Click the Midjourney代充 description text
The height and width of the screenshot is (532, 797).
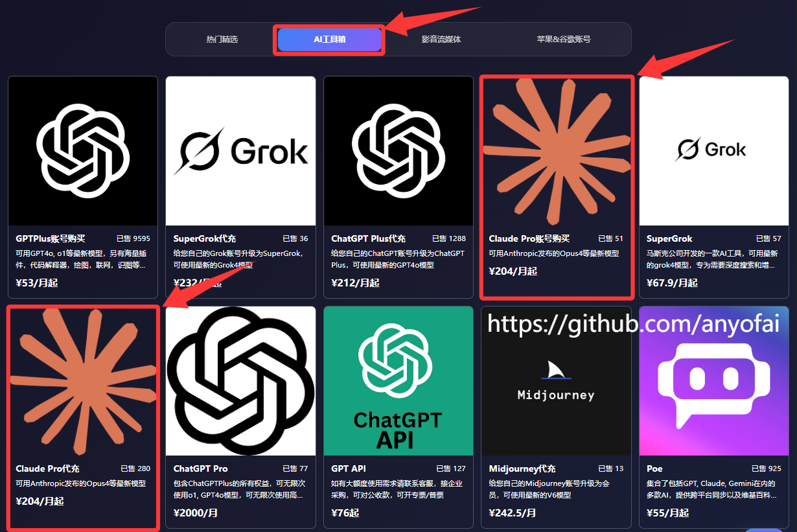pos(549,489)
